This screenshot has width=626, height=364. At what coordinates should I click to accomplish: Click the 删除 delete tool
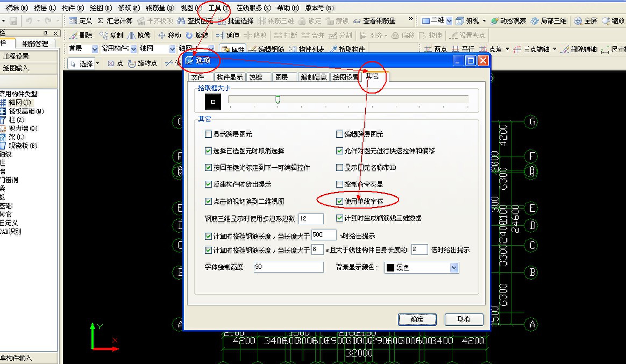click(81, 35)
